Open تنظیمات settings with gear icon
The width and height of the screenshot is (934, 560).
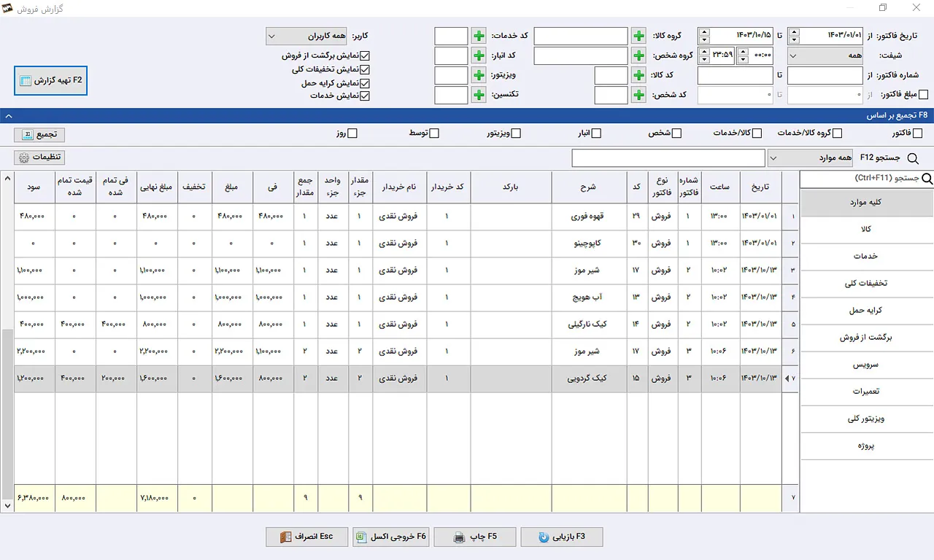39,157
